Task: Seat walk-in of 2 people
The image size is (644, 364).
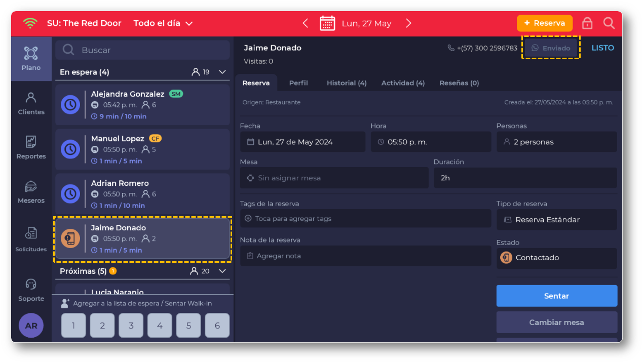Action: (102, 326)
